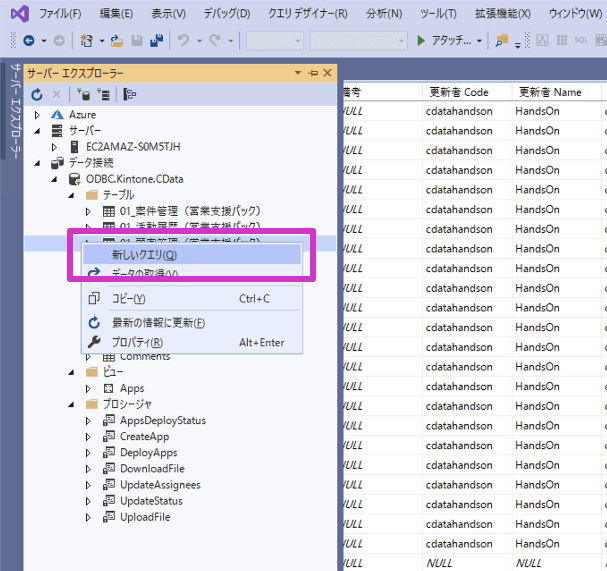Open the solution configuration combo box
Image resolution: width=607 pixels, height=571 pixels.
[x=275, y=41]
